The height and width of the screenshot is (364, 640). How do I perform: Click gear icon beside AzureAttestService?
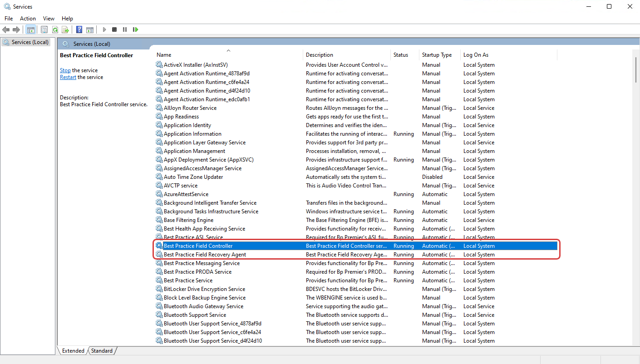click(159, 194)
